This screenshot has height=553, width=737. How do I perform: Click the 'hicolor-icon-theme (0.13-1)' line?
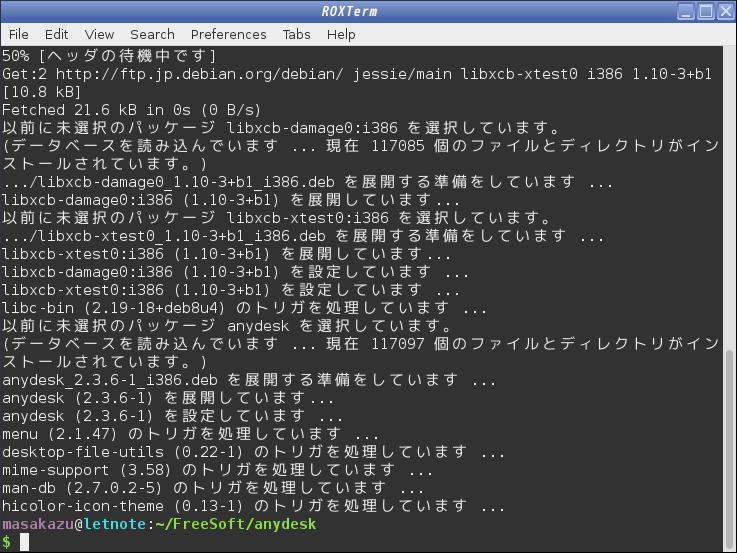point(253,506)
